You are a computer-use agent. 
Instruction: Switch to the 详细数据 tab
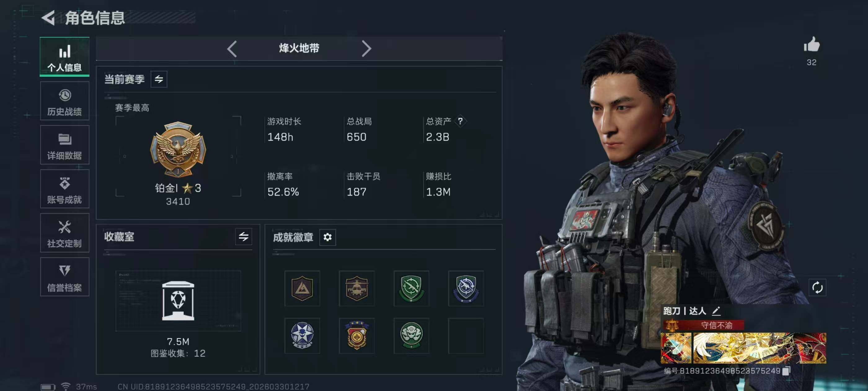point(65,145)
